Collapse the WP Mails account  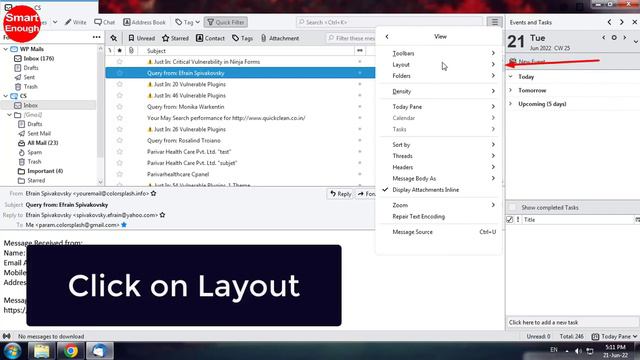(6, 49)
